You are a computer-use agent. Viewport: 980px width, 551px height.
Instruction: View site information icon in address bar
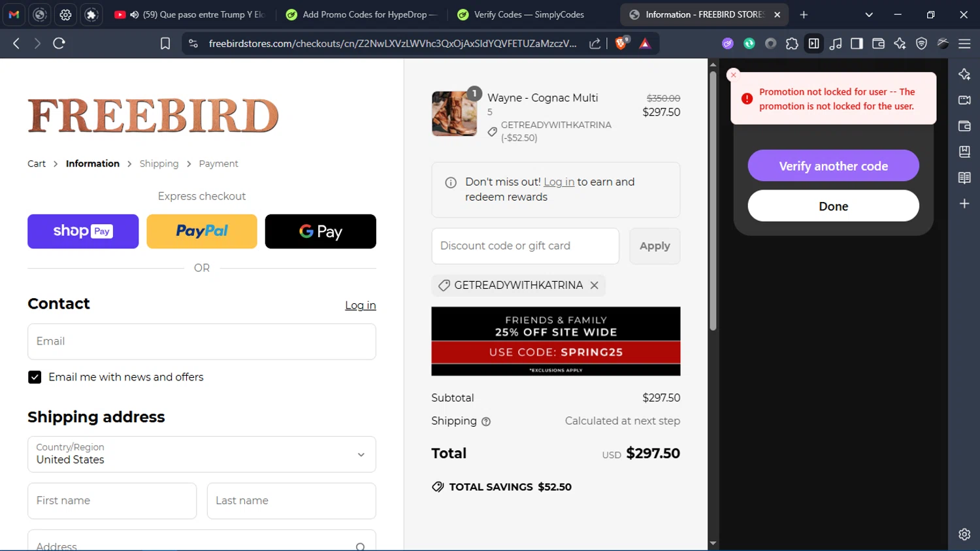(193, 43)
